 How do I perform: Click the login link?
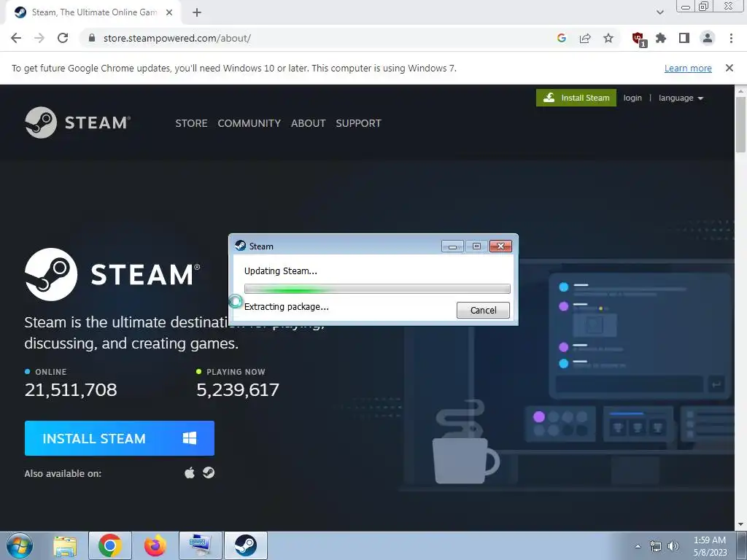point(632,98)
